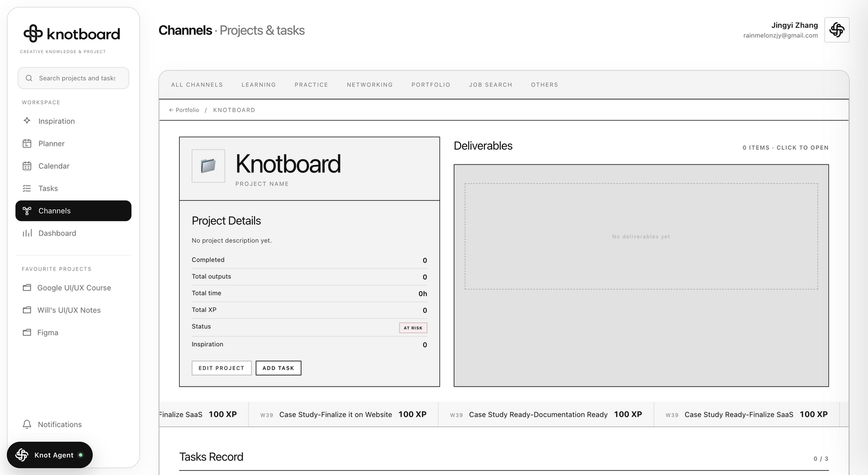Open the Notifications item
The height and width of the screenshot is (475, 868).
[x=73, y=425]
